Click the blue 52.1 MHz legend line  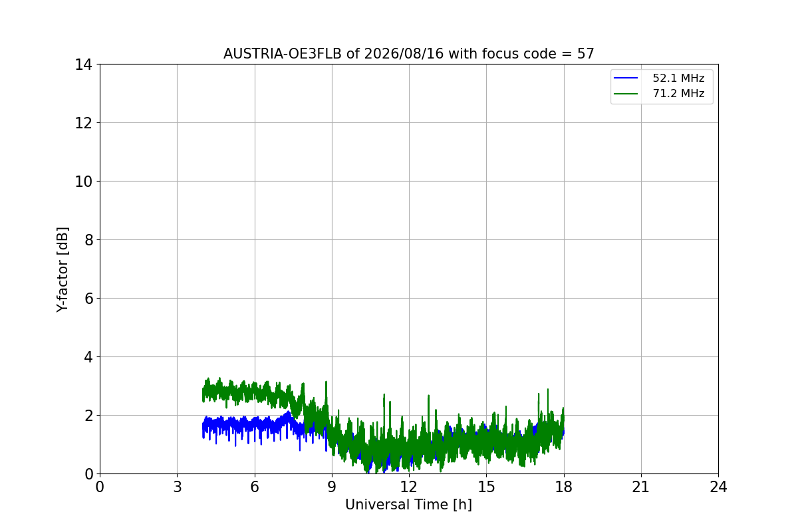(626, 78)
